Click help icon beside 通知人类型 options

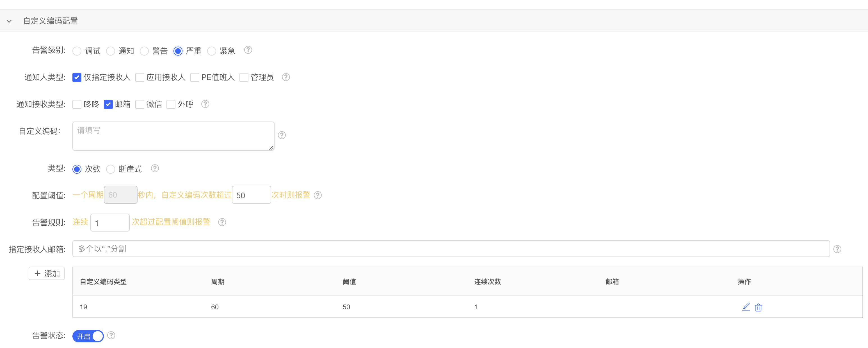click(286, 77)
